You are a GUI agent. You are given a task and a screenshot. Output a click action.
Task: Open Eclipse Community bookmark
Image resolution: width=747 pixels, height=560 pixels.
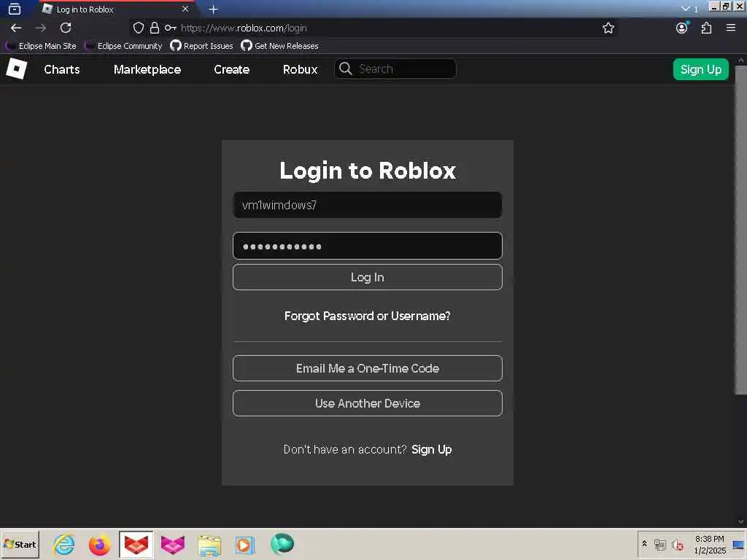point(123,46)
